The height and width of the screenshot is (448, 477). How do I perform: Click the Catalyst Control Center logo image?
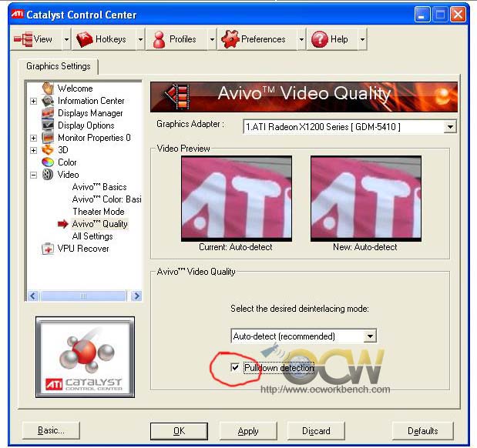click(85, 357)
